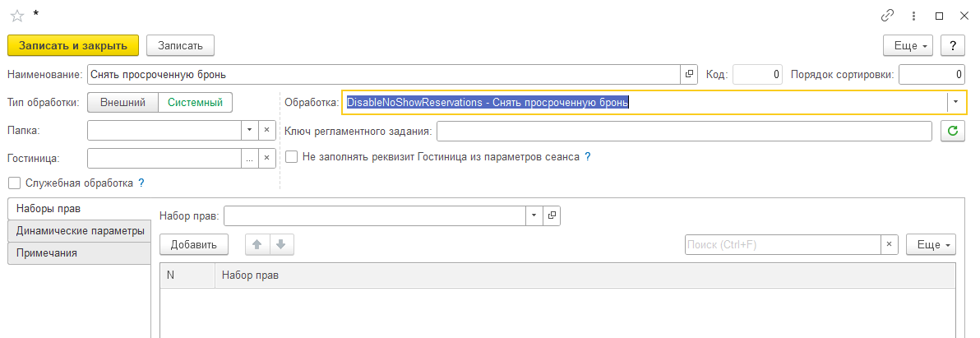Image resolution: width=980 pixels, height=338 pixels.
Task: Refresh the Ключ регламентного задания value
Action: 953,132
